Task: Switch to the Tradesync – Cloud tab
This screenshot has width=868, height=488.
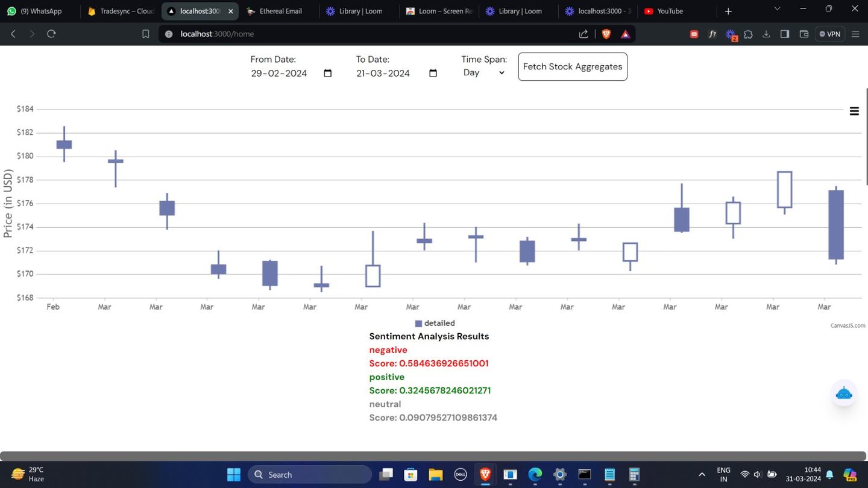Action: tap(121, 11)
